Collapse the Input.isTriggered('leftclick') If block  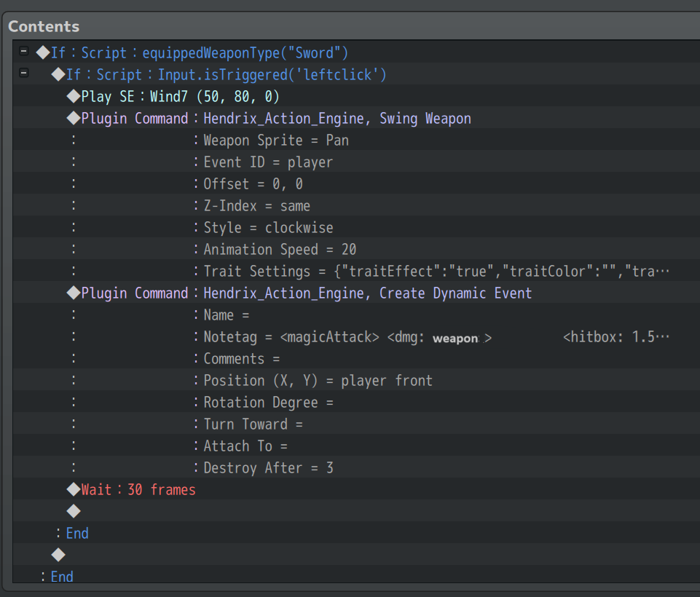pyautogui.click(x=23, y=73)
